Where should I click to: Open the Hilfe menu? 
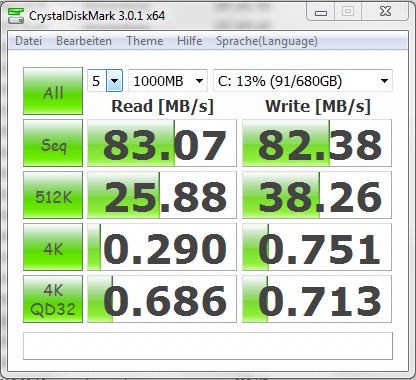point(190,41)
